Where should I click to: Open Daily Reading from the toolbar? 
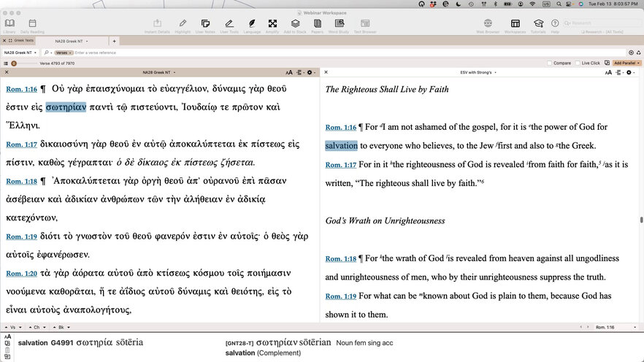pos(31,24)
